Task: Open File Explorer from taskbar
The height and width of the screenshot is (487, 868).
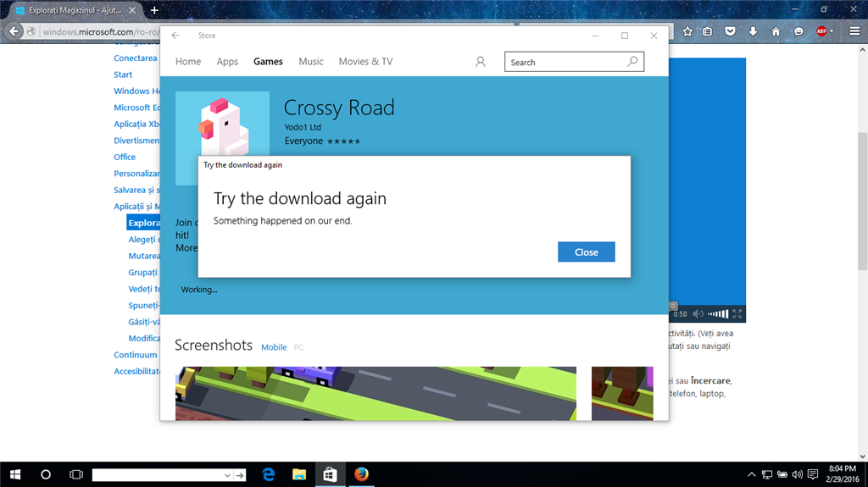Action: (x=299, y=474)
